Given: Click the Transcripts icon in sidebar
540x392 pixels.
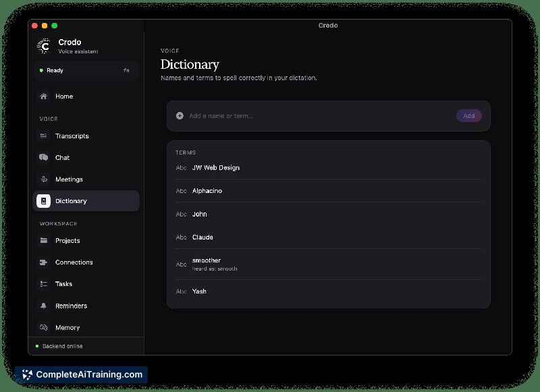Looking at the screenshot, I should [x=43, y=136].
